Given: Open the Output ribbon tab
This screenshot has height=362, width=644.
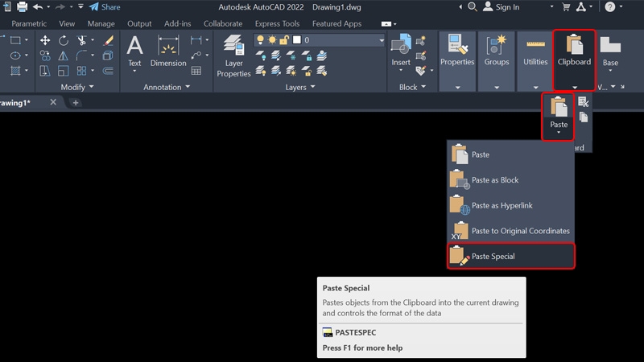Looking at the screenshot, I should [x=139, y=24].
